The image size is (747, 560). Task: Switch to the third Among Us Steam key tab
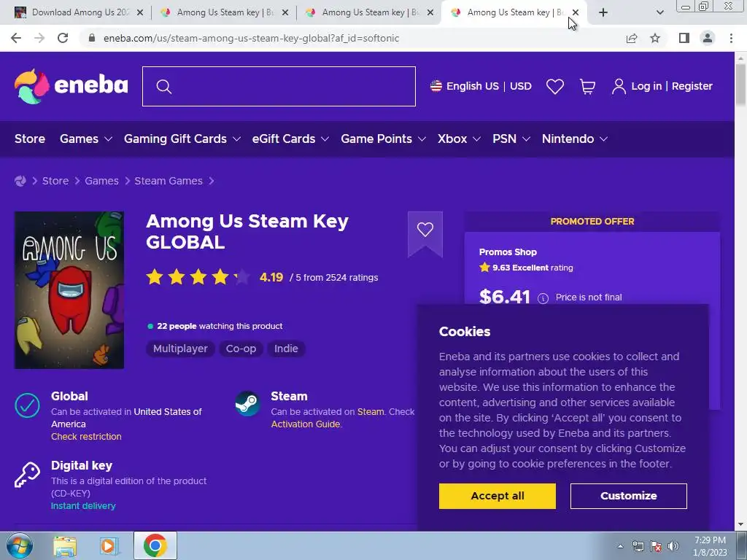369,12
